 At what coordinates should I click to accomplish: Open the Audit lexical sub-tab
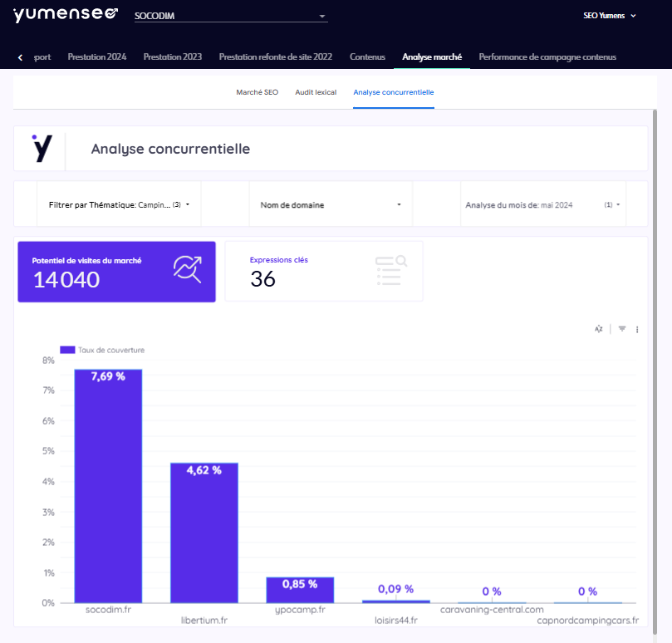(x=316, y=92)
